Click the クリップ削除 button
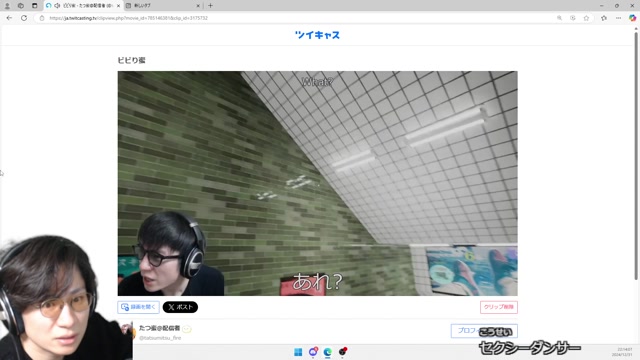This screenshot has width=640, height=360. pos(498,307)
